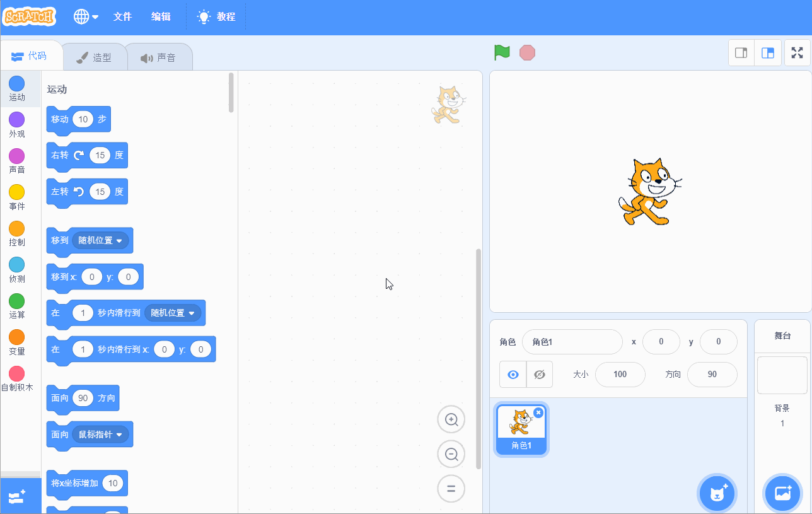Click 将x坐标增加 10 value

point(113,483)
